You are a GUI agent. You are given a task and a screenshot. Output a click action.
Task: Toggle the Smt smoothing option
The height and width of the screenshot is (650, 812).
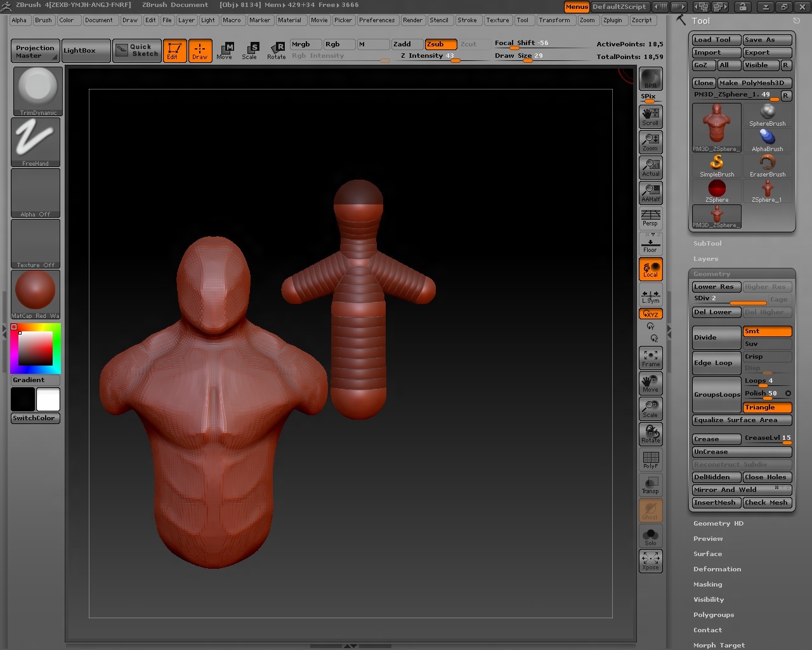pyautogui.click(x=767, y=331)
